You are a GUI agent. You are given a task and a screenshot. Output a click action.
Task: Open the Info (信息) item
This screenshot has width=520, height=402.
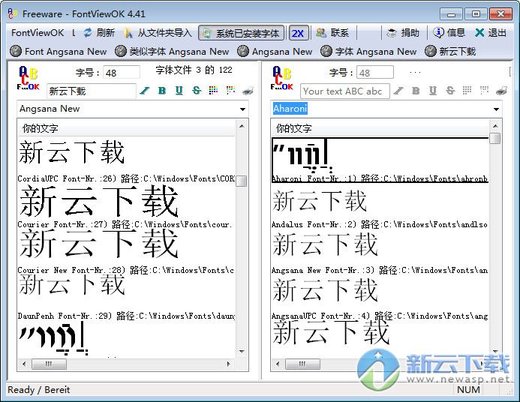click(449, 33)
